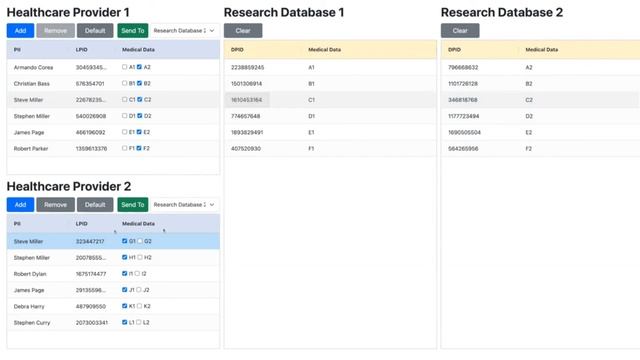Viewport: 640px width, 360px height.
Task: Click Send To in Healthcare Provider 2
Action: [133, 204]
